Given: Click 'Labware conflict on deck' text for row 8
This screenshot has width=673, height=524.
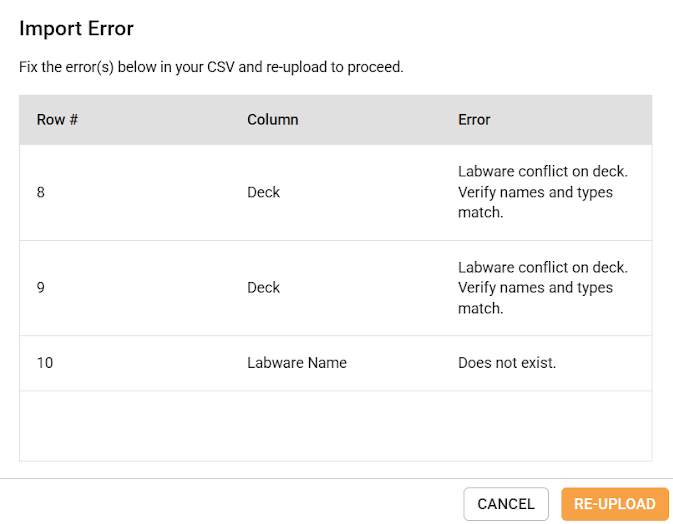Looking at the screenshot, I should pos(542,172).
